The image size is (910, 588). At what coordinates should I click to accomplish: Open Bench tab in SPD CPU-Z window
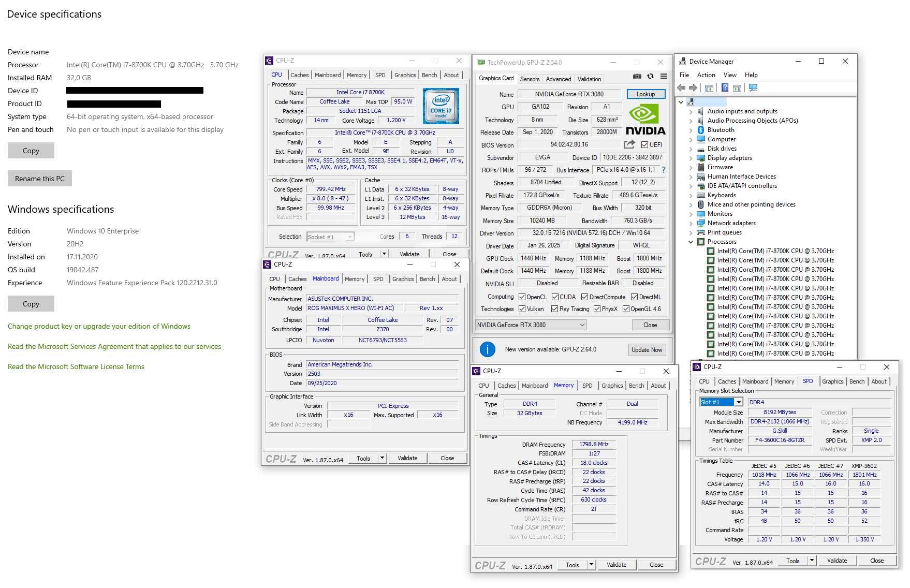[x=857, y=381]
